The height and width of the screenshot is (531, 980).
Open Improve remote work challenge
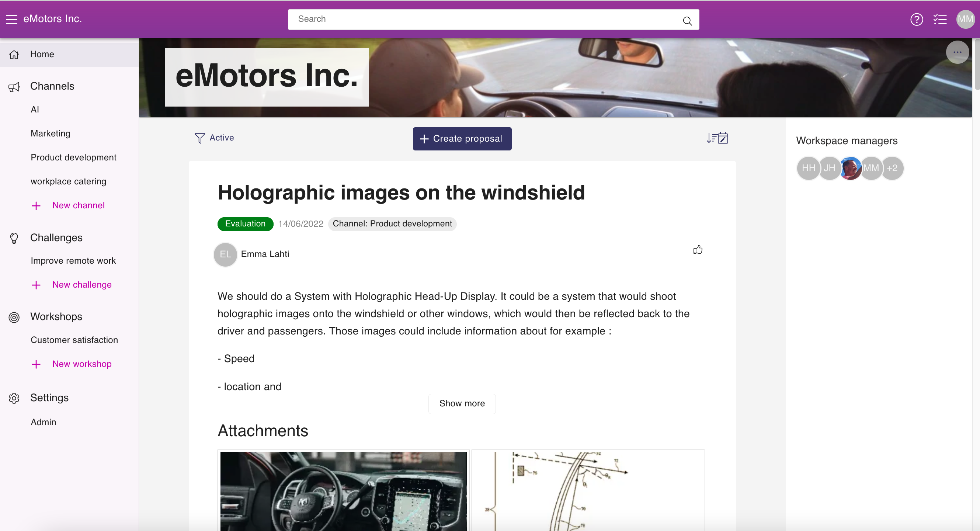coord(73,261)
